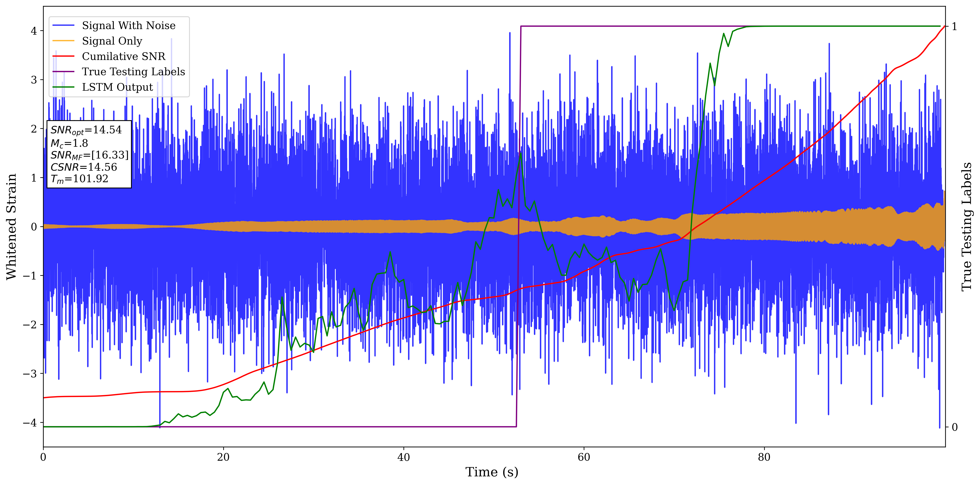Image resolution: width=980 pixels, height=485 pixels.
Task: Click the right-axis tick label 1
Action: [954, 27]
